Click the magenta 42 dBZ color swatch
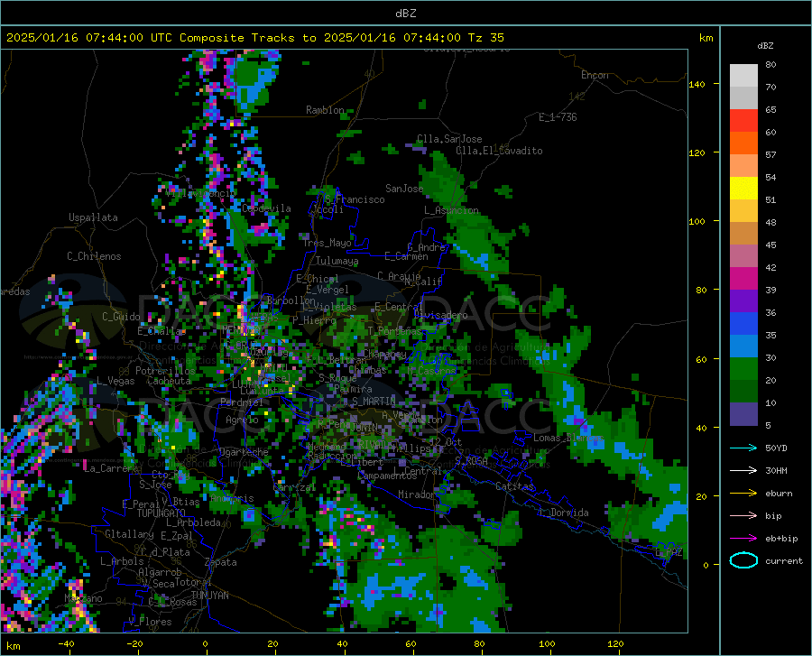Viewport: 812px width, 656px height. 743,279
